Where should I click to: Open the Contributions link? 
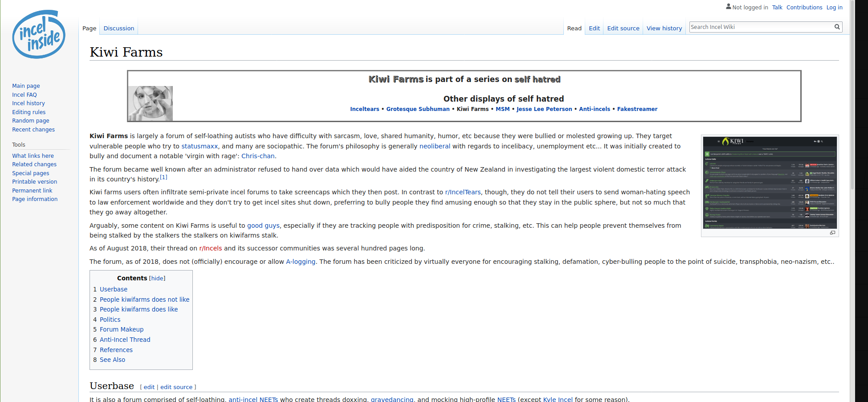804,7
